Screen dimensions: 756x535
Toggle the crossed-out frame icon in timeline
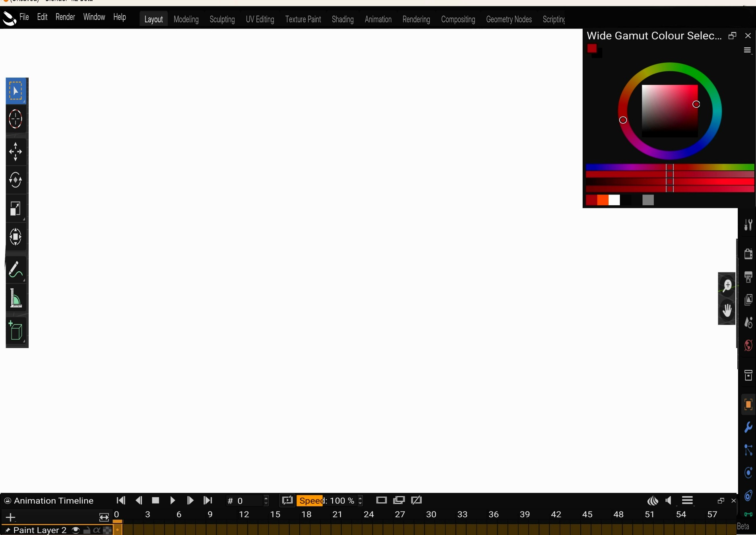[416, 500]
